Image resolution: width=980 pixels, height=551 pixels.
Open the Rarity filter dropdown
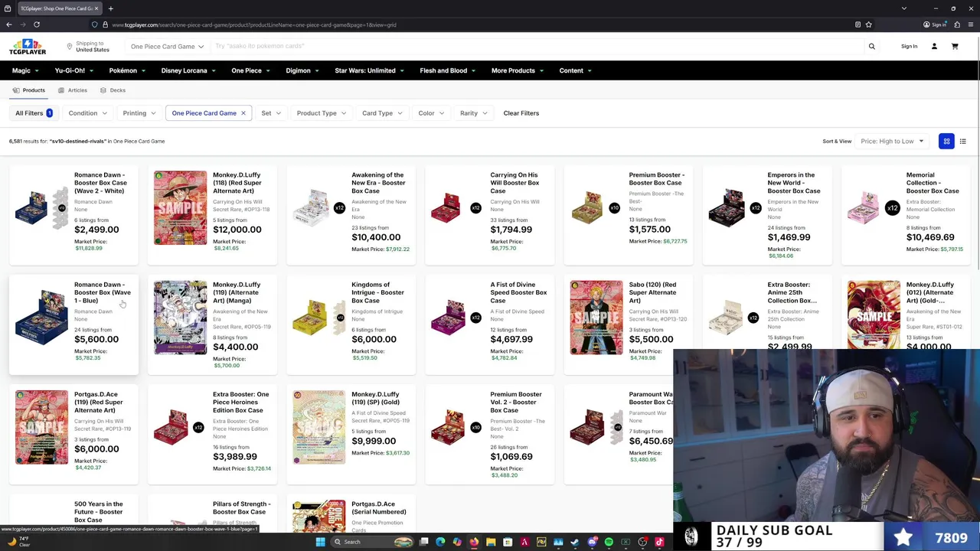(474, 113)
